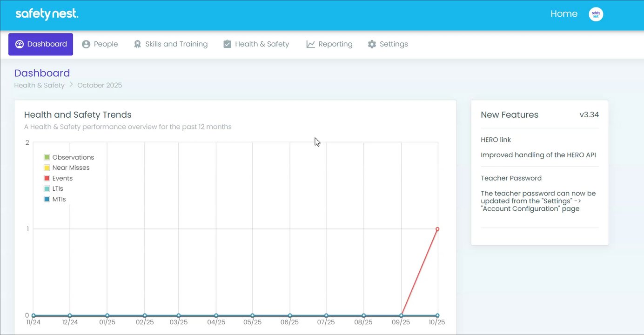Screen dimensions: 644x335
Task: Click the Reporting chart icon
Action: (x=310, y=44)
